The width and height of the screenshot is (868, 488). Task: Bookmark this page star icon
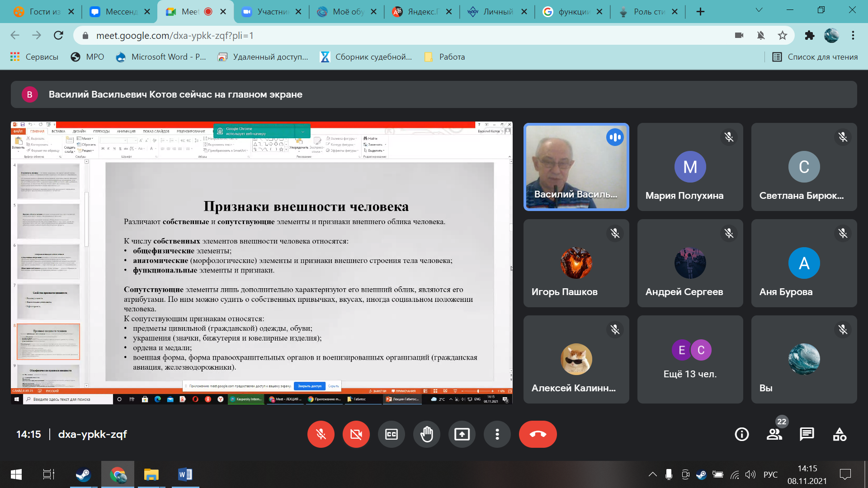(x=783, y=35)
